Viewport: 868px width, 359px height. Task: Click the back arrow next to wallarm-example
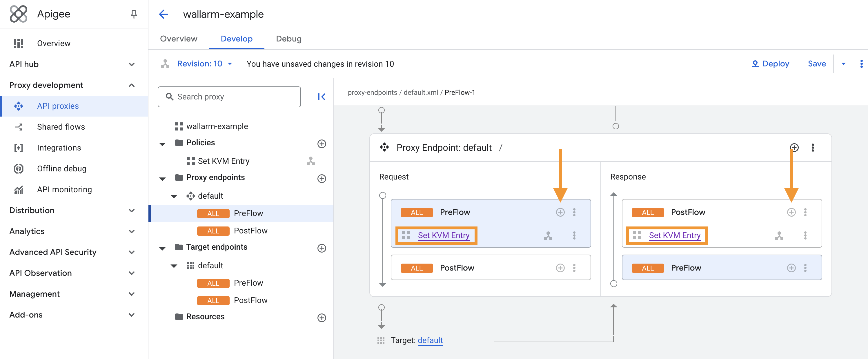click(x=164, y=14)
